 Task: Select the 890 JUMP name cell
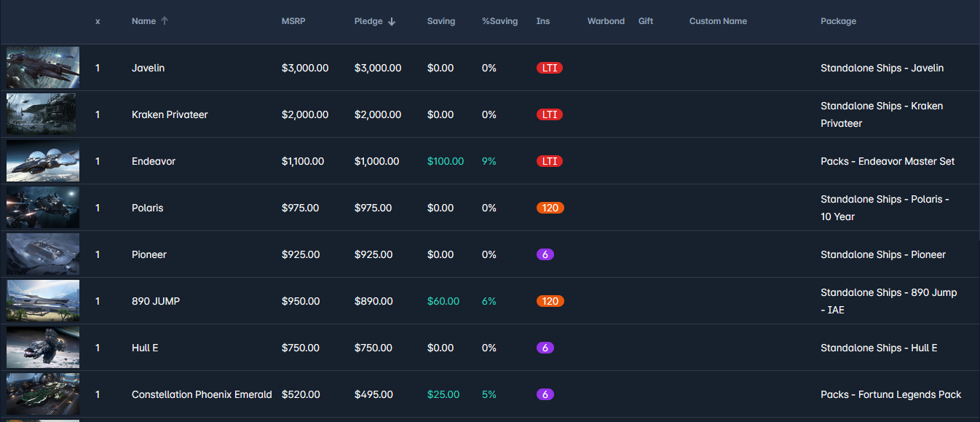[156, 301]
